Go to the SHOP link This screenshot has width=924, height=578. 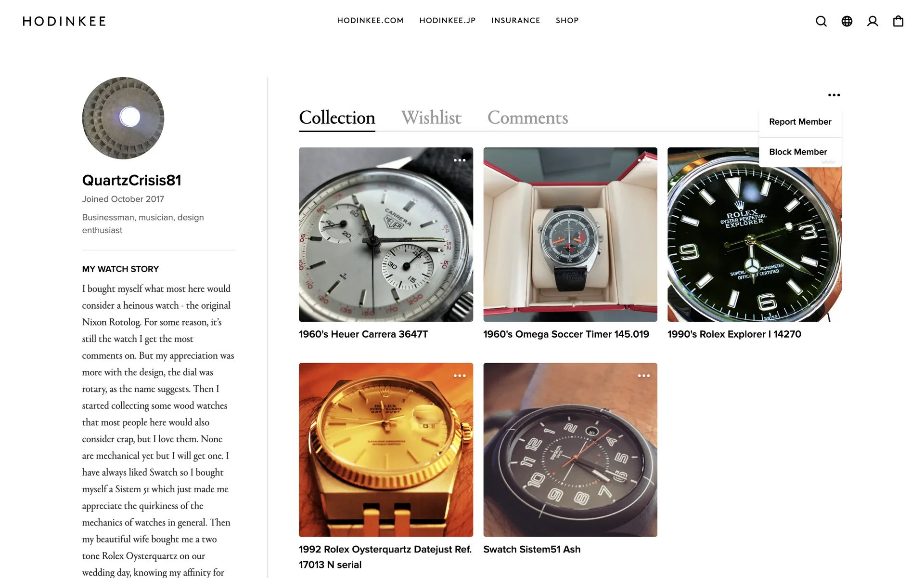567,21
